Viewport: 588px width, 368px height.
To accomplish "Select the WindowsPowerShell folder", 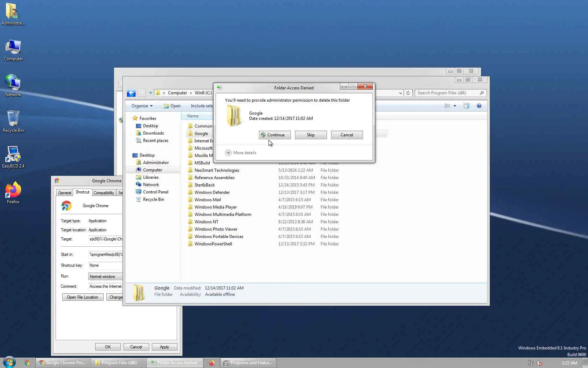I will 213,244.
